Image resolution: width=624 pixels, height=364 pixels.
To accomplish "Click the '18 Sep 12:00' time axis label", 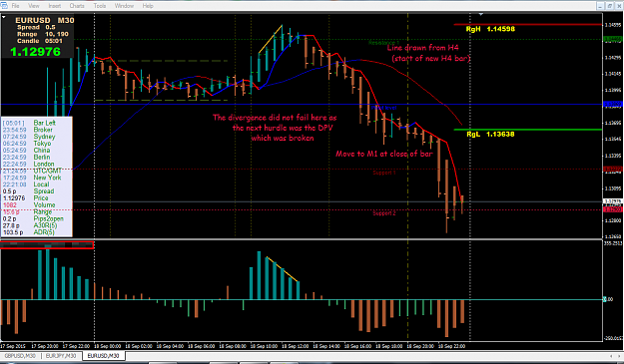I will tap(296, 346).
